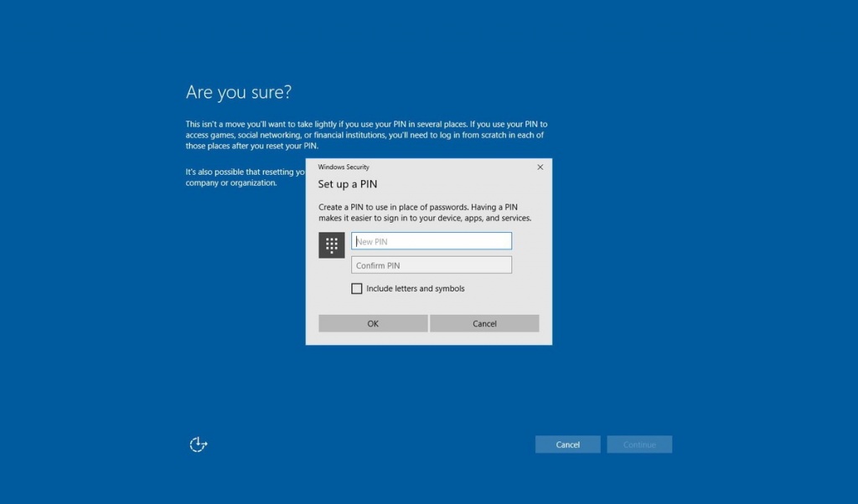858x504 pixels.
Task: Select the Confirm PIN entry box
Action: (432, 265)
